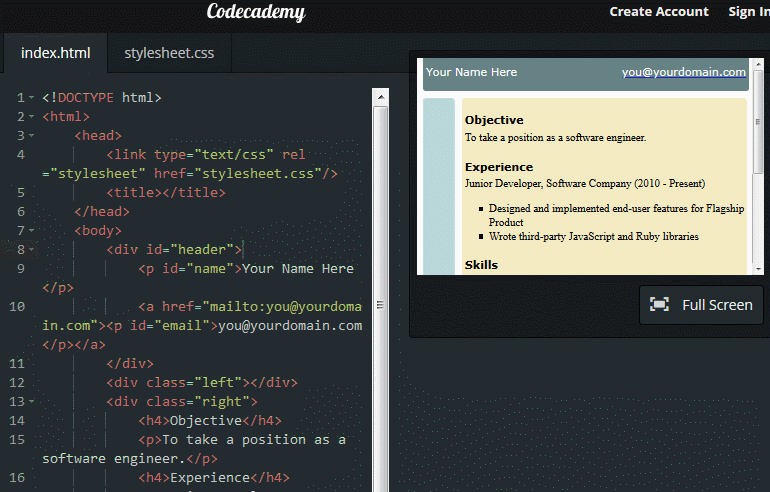
Task: Switch to the stylesheet.css tab
Action: tap(169, 53)
